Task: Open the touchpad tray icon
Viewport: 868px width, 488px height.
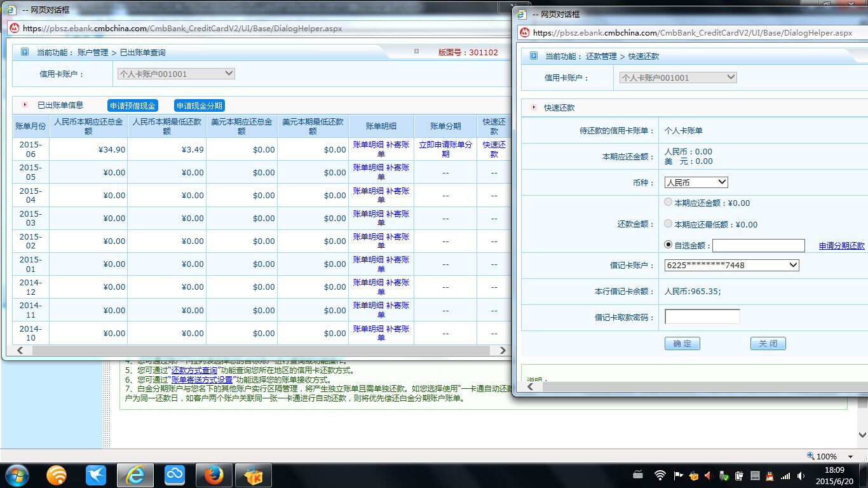Action: point(755,475)
